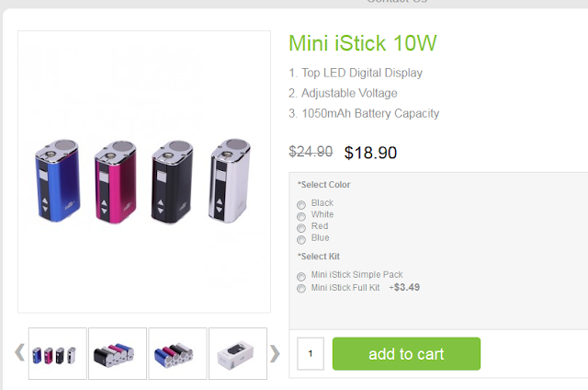
Task: Select the Blue color option
Action: pyautogui.click(x=301, y=239)
